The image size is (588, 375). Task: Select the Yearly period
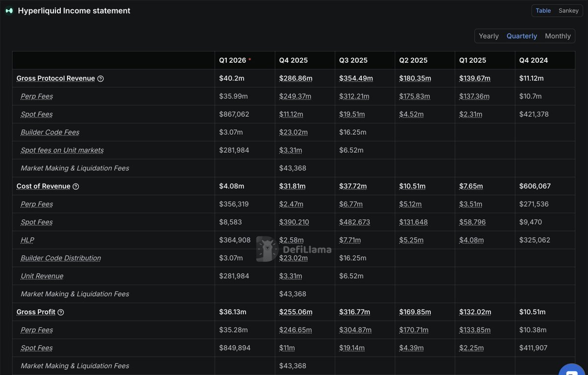[x=489, y=36]
